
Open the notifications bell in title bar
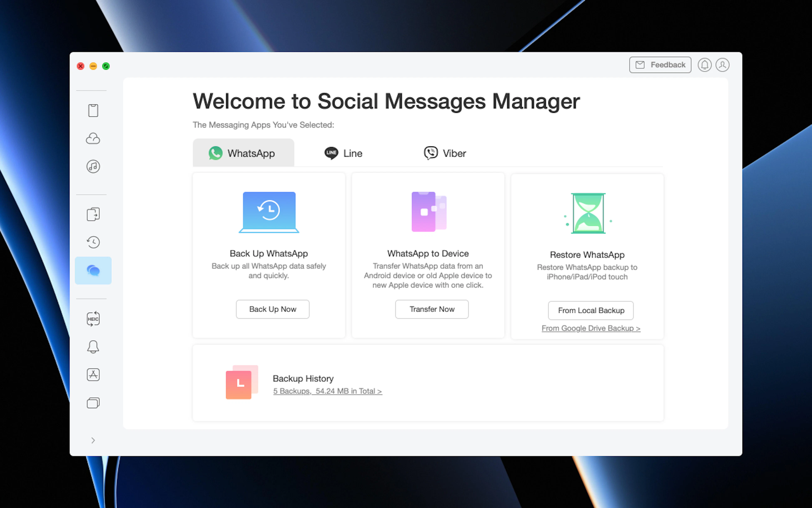tap(704, 65)
